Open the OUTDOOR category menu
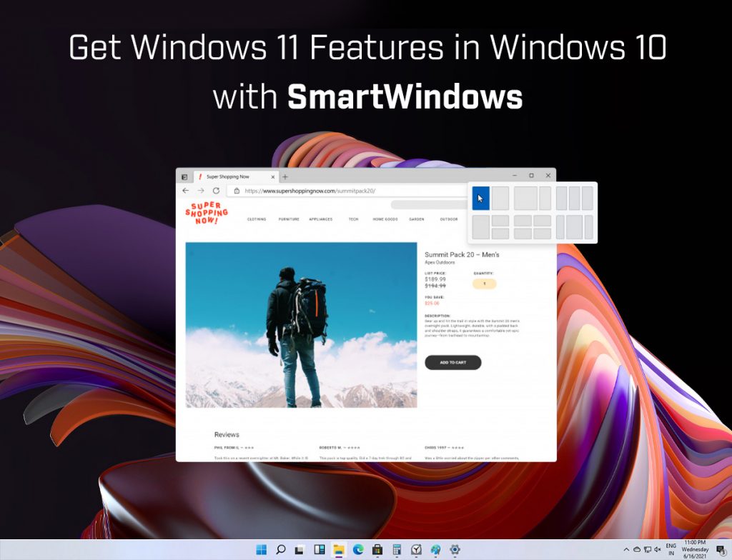The width and height of the screenshot is (732, 560). click(450, 219)
